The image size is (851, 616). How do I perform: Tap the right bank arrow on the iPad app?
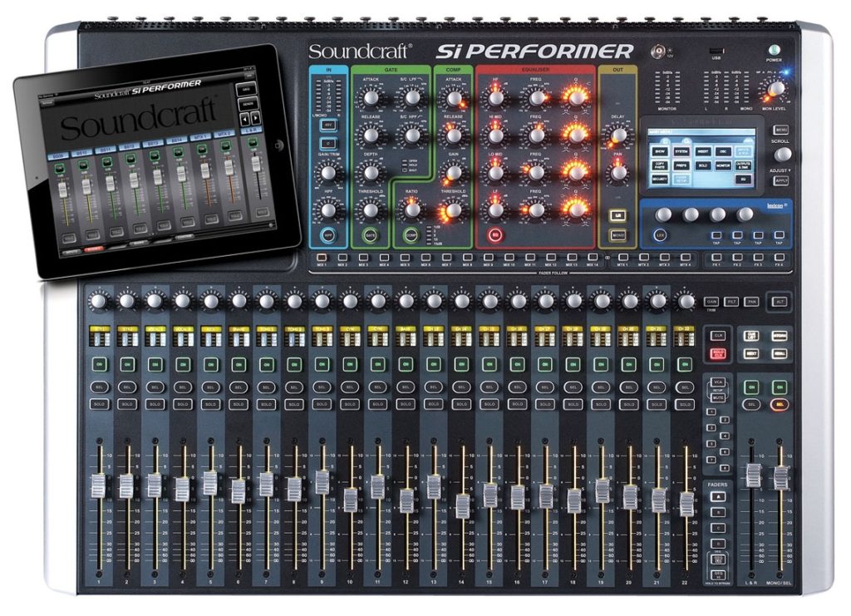[254, 118]
